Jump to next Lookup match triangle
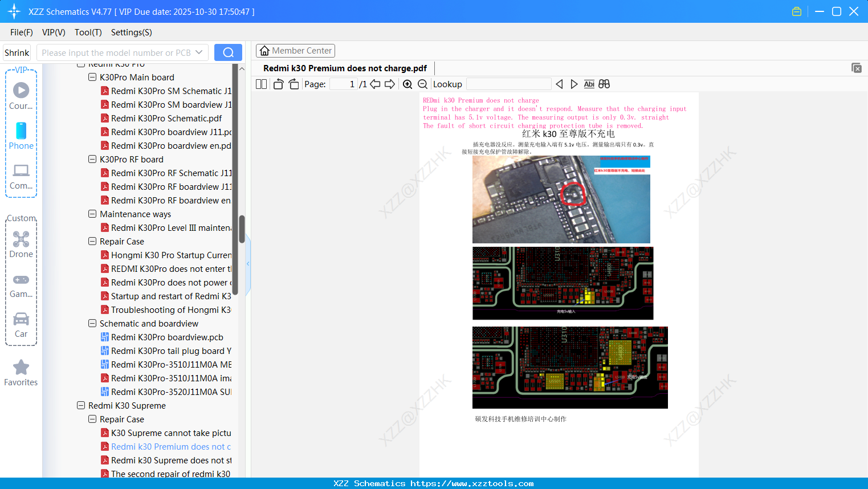Image resolution: width=868 pixels, height=489 pixels. [x=574, y=84]
